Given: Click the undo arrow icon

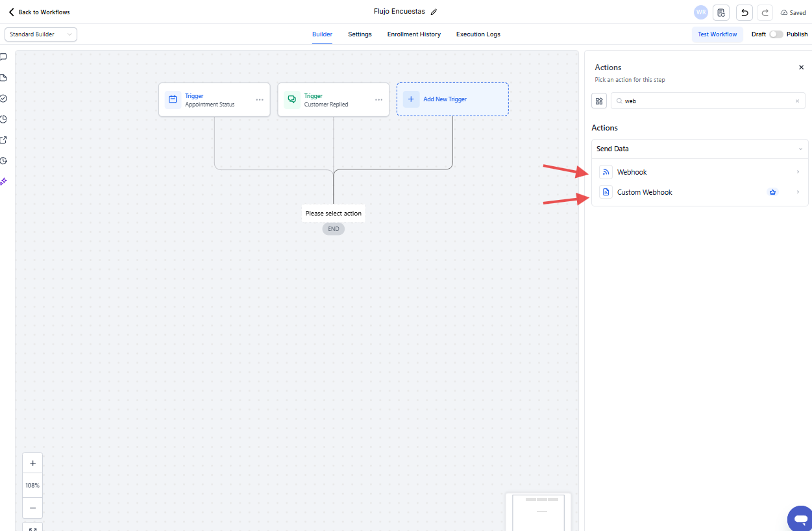Looking at the screenshot, I should tap(744, 12).
